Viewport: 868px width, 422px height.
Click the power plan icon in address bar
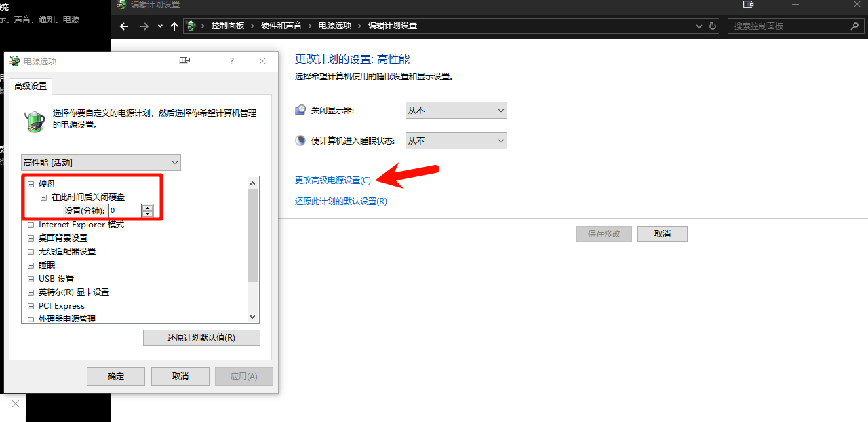tap(191, 26)
